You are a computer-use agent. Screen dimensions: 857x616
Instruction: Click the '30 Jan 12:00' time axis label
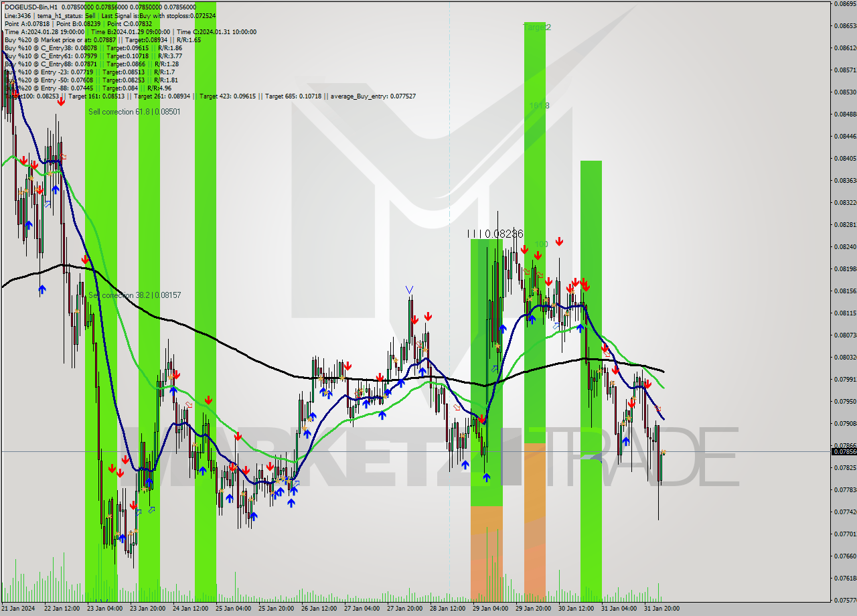click(x=576, y=609)
